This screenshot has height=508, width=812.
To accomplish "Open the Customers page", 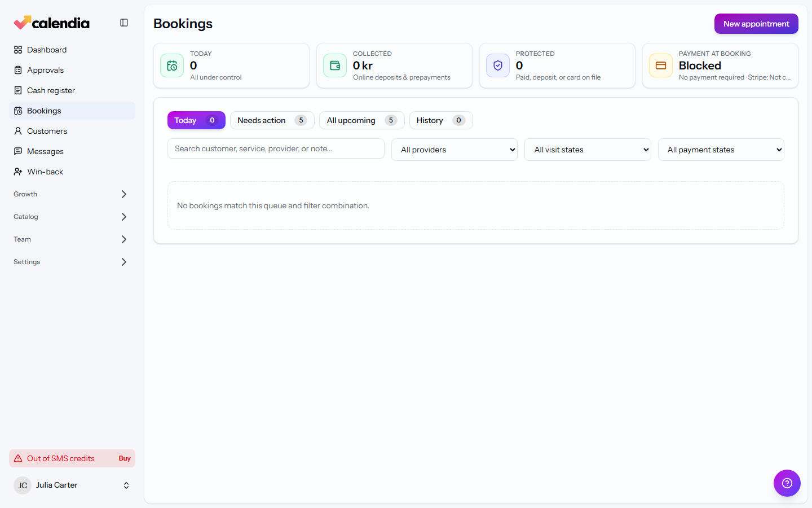I will pyautogui.click(x=72, y=131).
